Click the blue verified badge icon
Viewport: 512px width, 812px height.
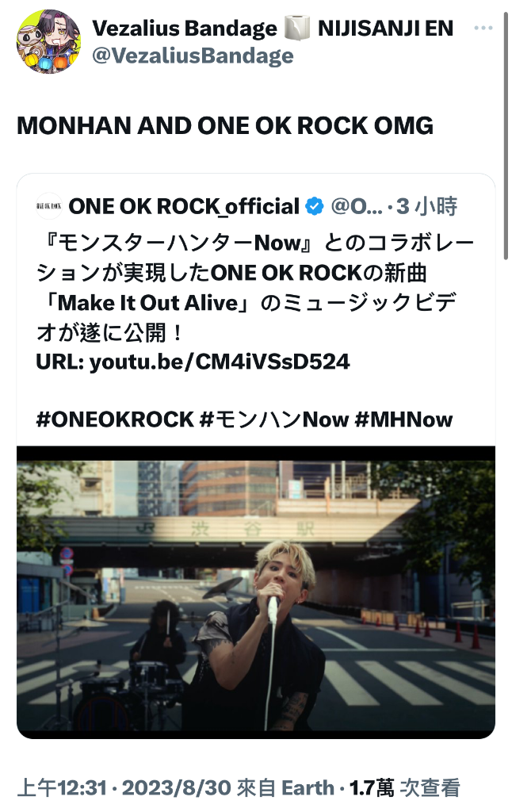click(x=315, y=206)
